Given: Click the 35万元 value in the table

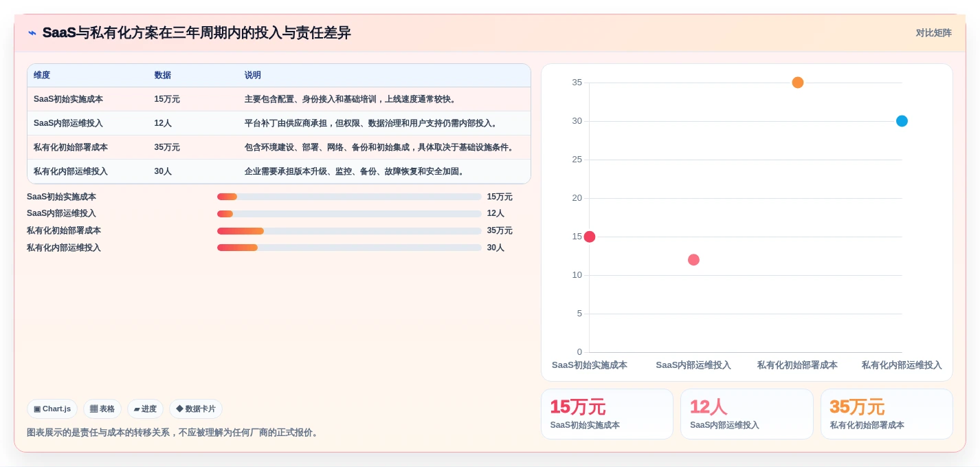Looking at the screenshot, I should click(x=167, y=147).
